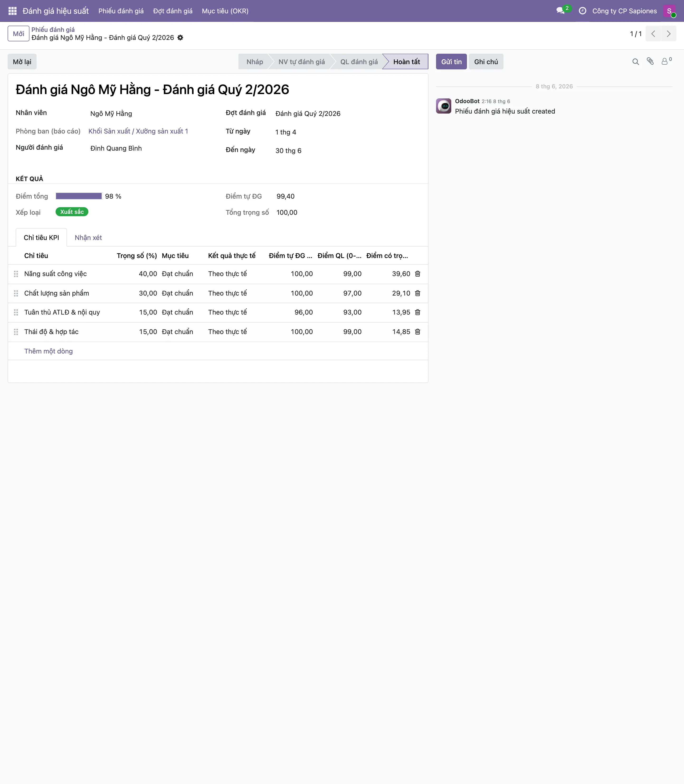Open the Đợt đánh giá menu
Viewport: 684px width, 784px height.
[172, 11]
